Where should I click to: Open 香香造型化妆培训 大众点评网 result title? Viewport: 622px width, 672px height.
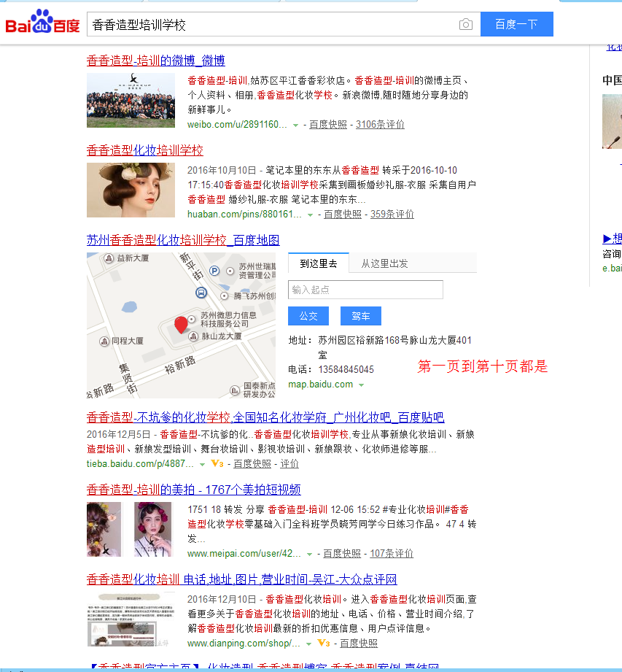point(241,579)
